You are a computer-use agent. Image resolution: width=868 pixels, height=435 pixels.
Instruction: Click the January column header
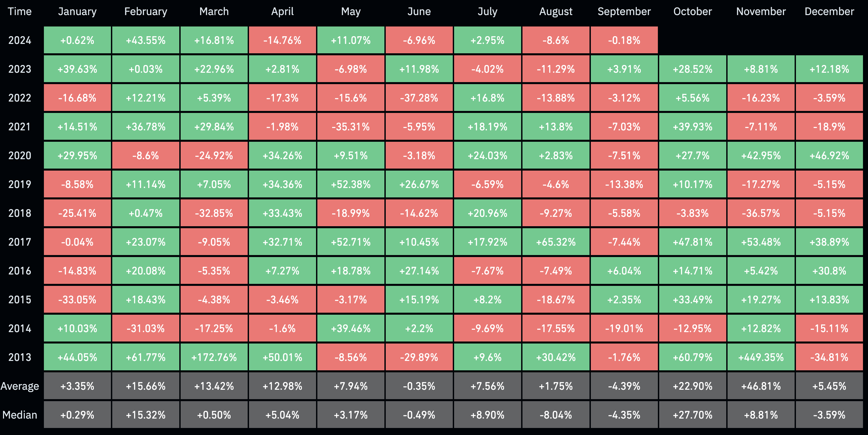[77, 11]
